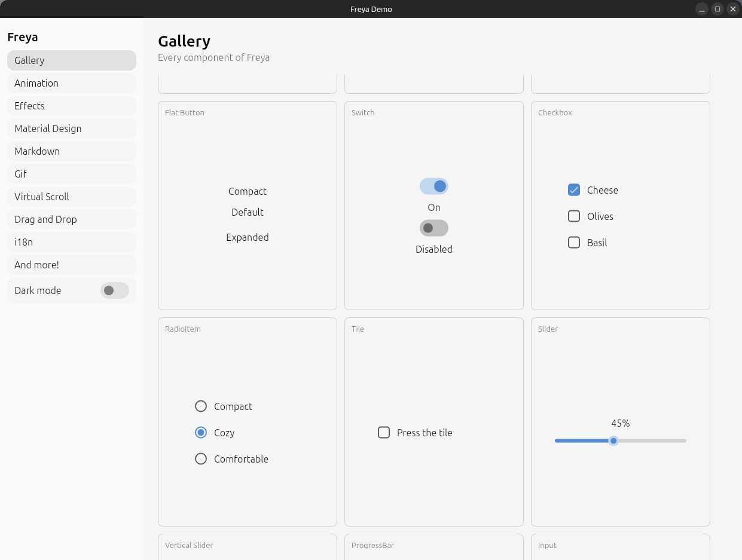Click the 'ProgressBar' card label
Viewport: 742px width, 560px height.
[372, 545]
